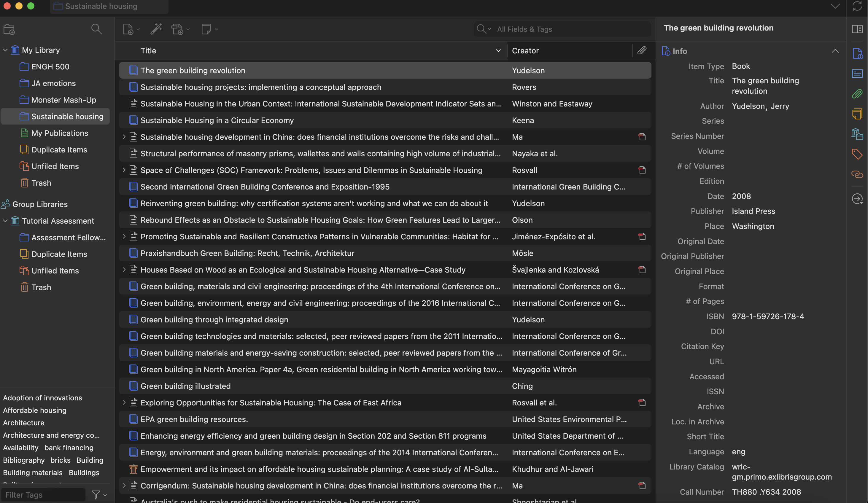Collapse the Info section chevron
868x503 pixels.
pos(835,51)
